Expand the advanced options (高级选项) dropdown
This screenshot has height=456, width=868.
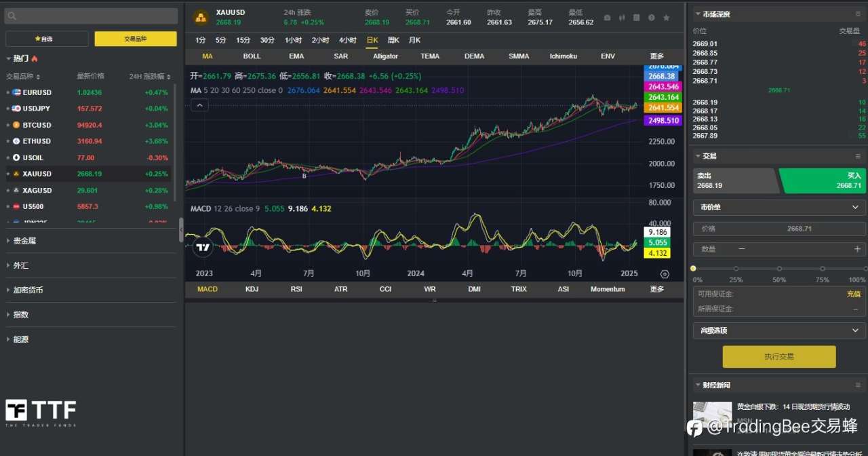(x=778, y=330)
